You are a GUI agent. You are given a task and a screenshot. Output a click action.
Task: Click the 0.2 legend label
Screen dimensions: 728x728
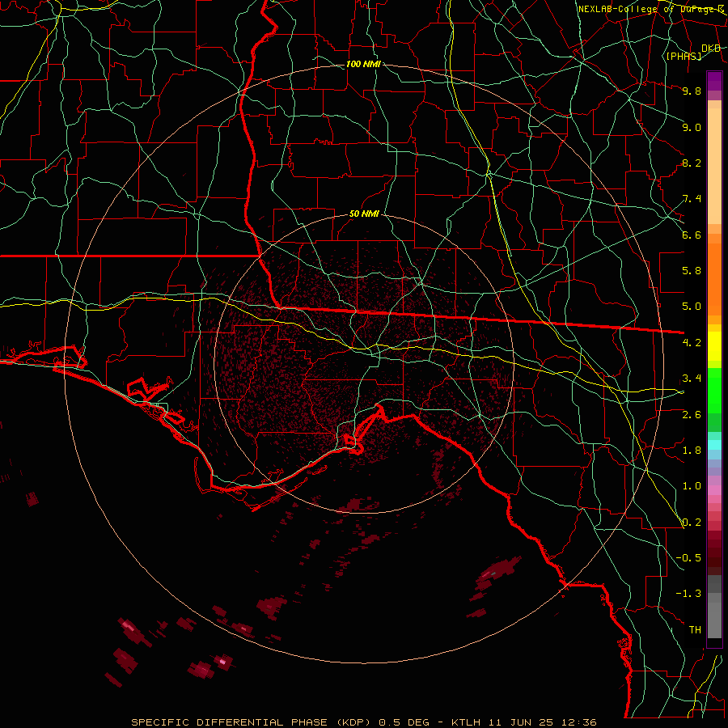[x=692, y=523]
